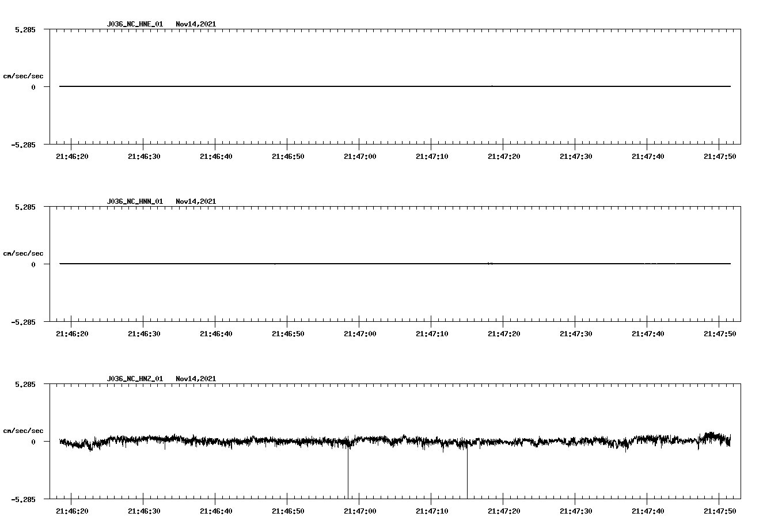Click the HNZ downward spike near 21:47:15
The height and width of the screenshot is (532, 782).
pos(467,472)
